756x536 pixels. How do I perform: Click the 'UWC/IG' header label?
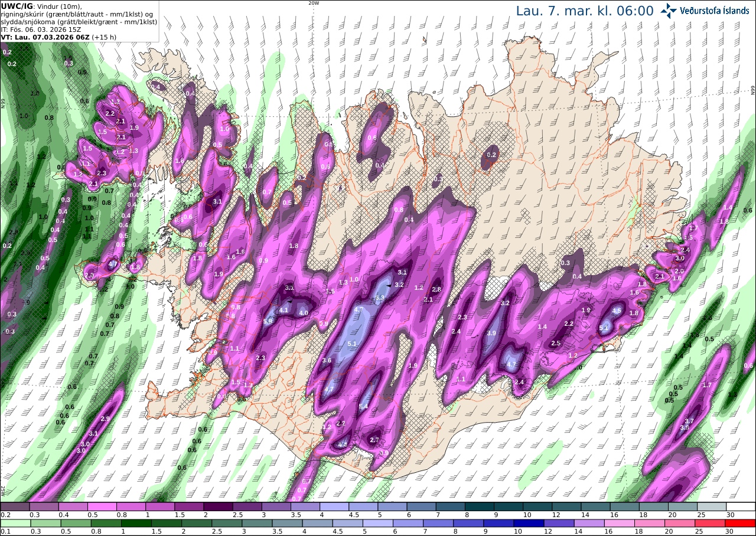(x=17, y=5)
